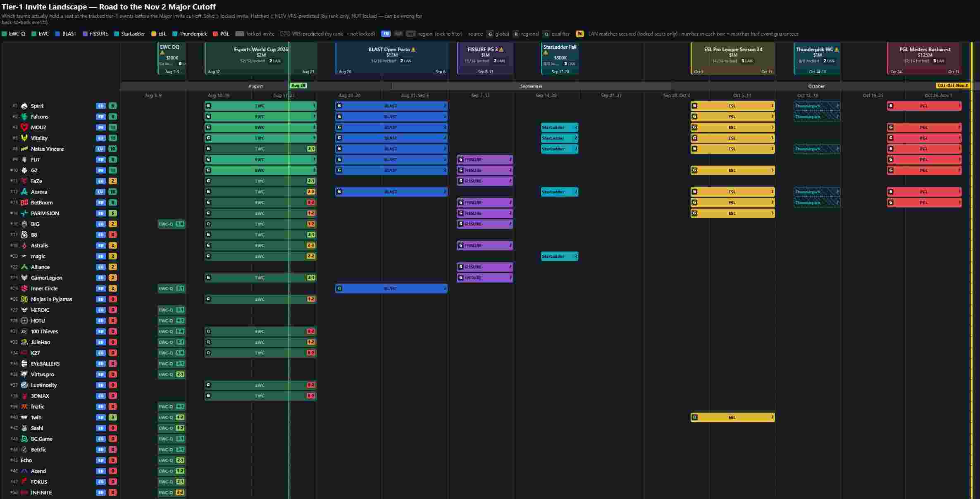This screenshot has width=980, height=499.
Task: Click Falcons' BLAST invite bar
Action: pyautogui.click(x=391, y=117)
